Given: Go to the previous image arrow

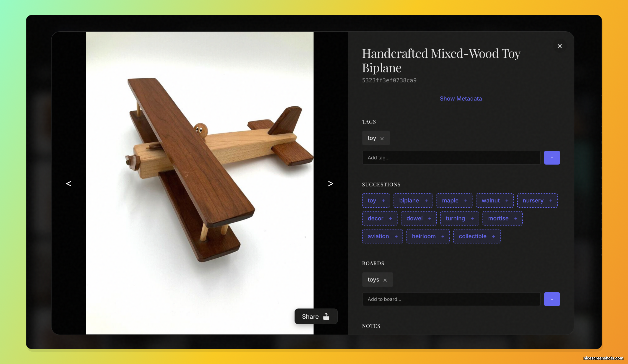Looking at the screenshot, I should pyautogui.click(x=69, y=183).
